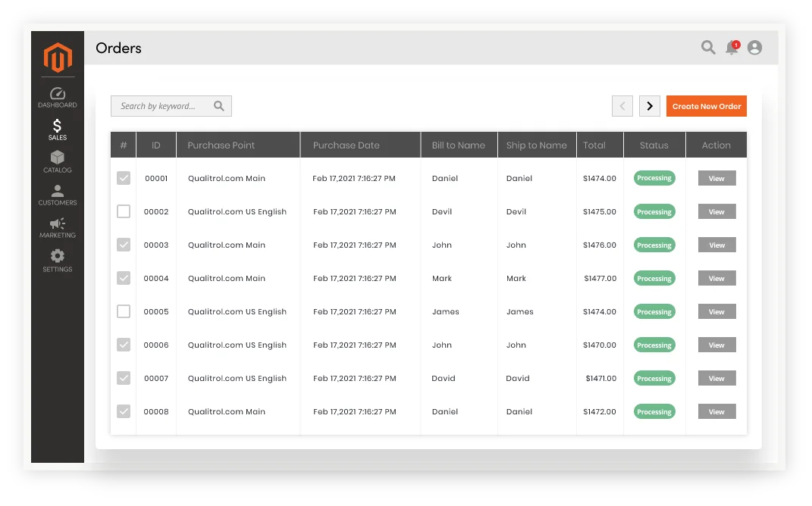The height and width of the screenshot is (506, 812).
Task: View order 00001
Action: pyautogui.click(x=716, y=178)
